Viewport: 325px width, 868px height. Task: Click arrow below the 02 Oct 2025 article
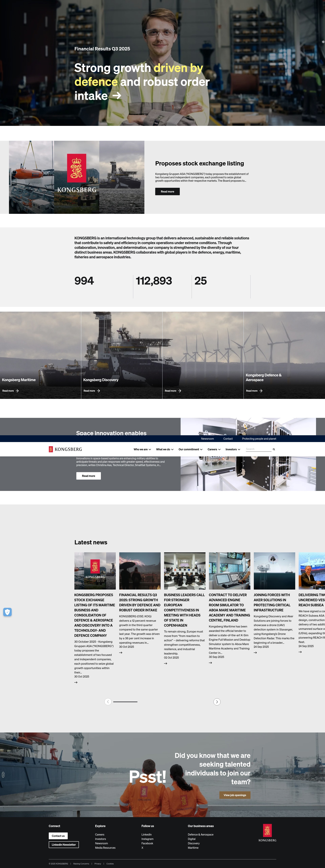(x=166, y=663)
